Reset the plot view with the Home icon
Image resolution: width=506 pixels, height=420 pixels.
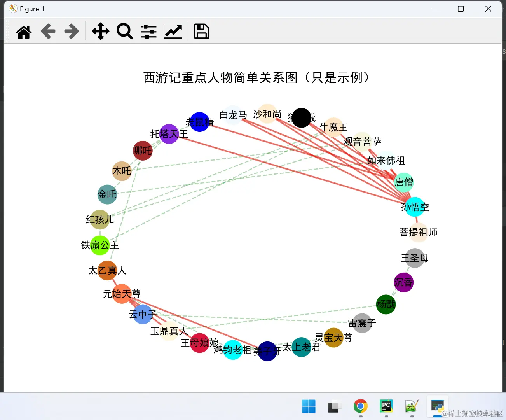point(23,31)
